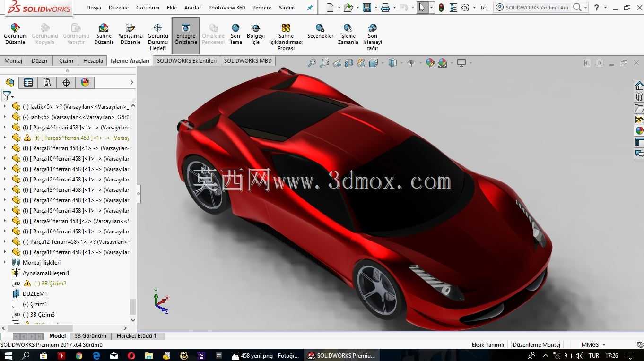Expand the jant<6> tree node
Screen dimensions: 644x361
5,117
